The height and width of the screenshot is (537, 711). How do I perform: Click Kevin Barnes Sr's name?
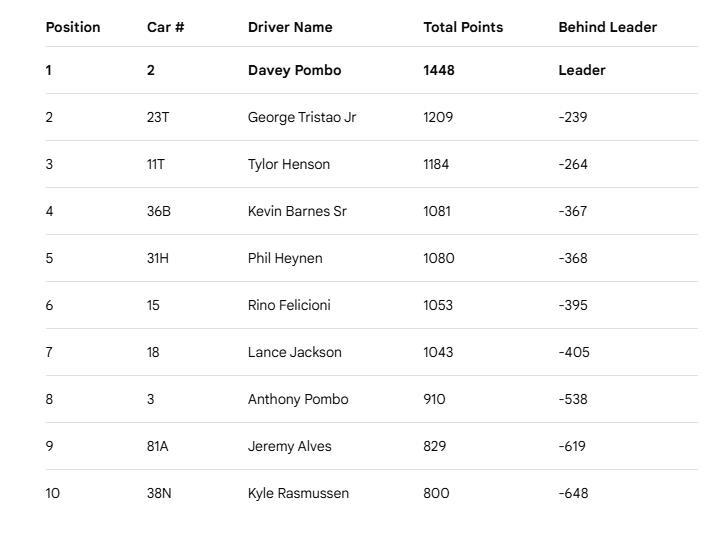tap(297, 211)
